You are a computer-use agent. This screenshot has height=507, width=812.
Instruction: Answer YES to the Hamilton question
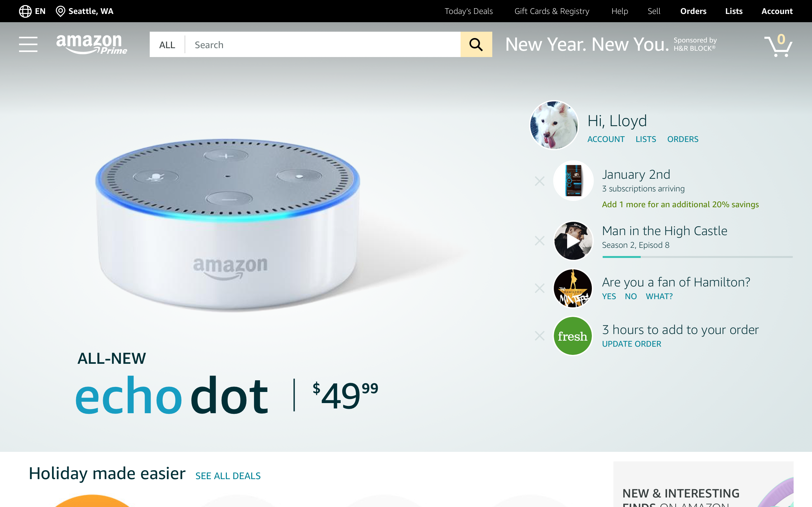(609, 296)
